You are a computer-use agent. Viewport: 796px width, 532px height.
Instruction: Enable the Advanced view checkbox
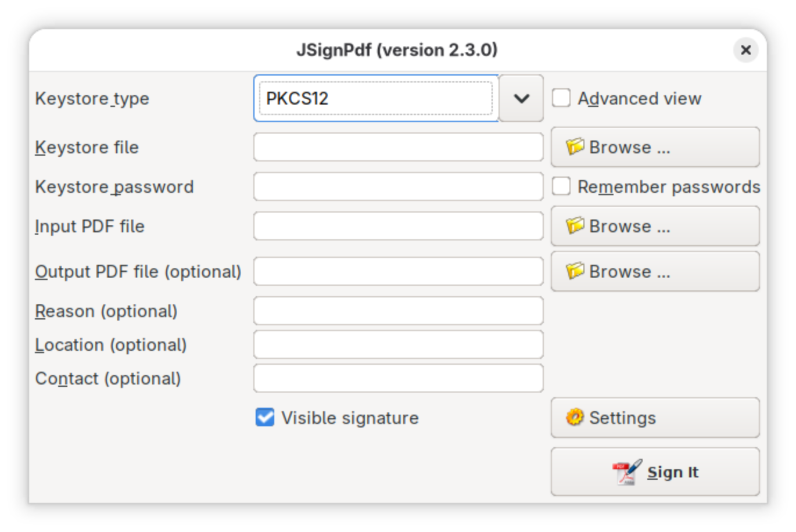(x=561, y=98)
